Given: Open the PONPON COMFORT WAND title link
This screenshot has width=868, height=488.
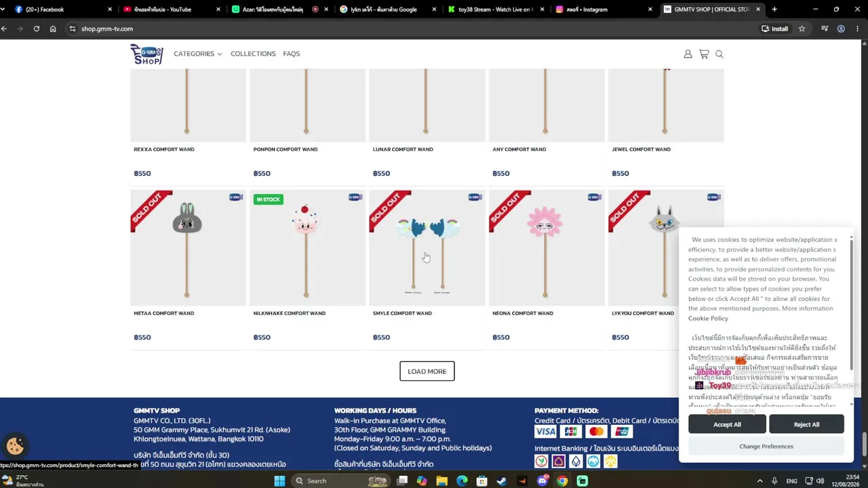Looking at the screenshot, I should (285, 149).
